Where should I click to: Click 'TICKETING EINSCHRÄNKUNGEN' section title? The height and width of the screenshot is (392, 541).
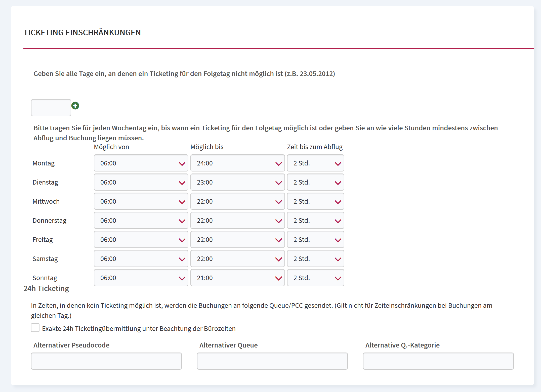[x=82, y=32]
